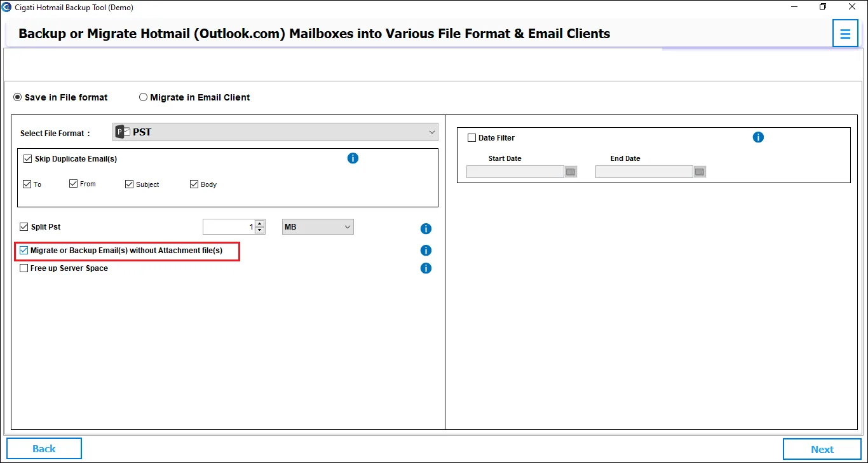The width and height of the screenshot is (868, 463).
Task: Select Save in File format radio button
Action: pos(18,97)
